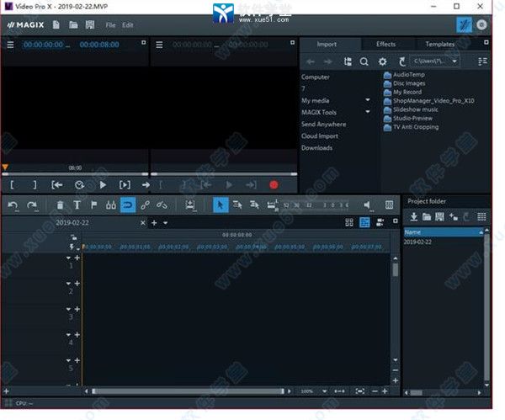Delete selected object with trash icon
505x420 pixels.
(60, 205)
